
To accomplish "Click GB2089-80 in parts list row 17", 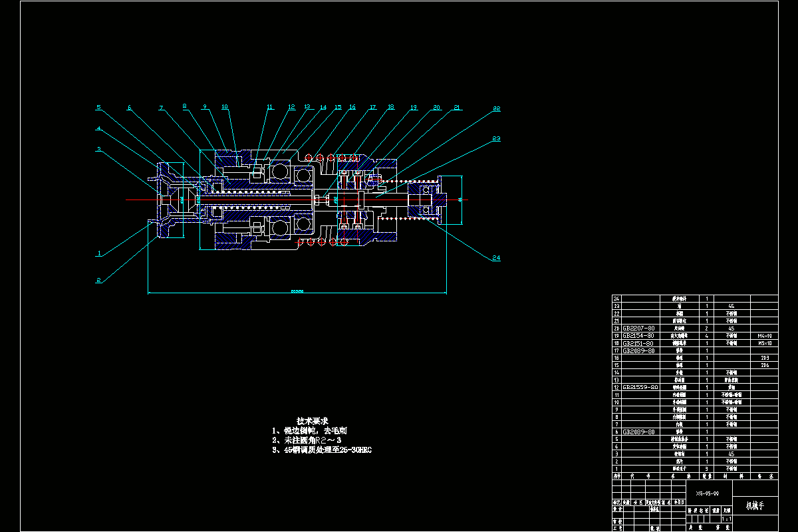I will click(x=638, y=350).
